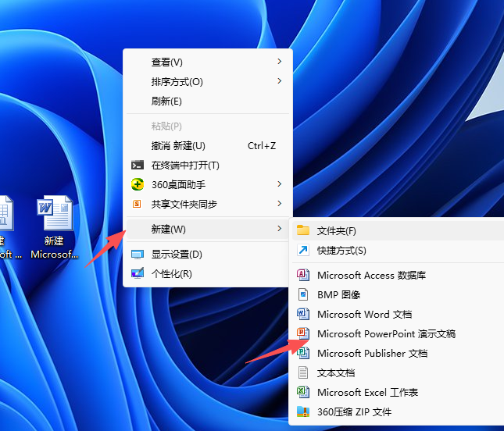Image resolution: width=504 pixels, height=431 pixels.
Task: Click the 文本文档 text file icon
Action: click(303, 372)
